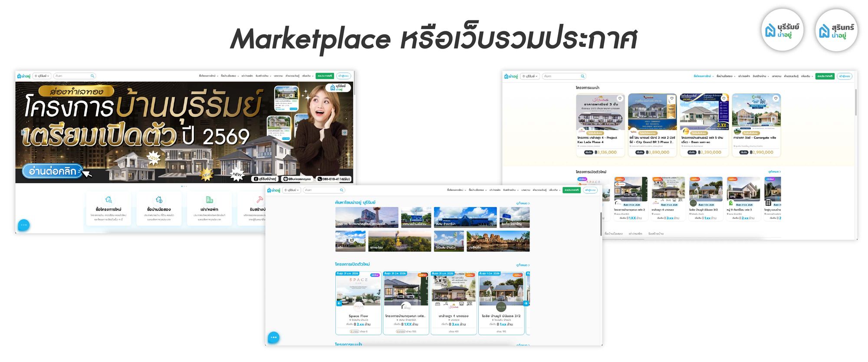The image size is (868, 362).
Task: Open บทความ menu in right window
Action: coord(776,76)
